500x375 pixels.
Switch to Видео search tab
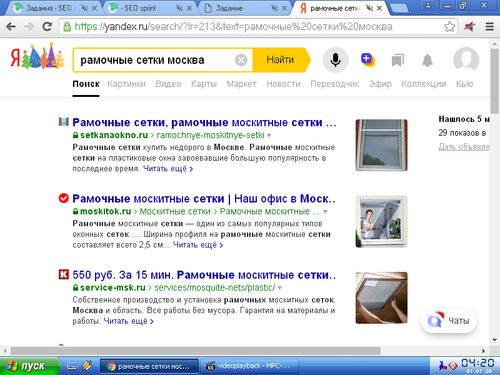point(168,84)
